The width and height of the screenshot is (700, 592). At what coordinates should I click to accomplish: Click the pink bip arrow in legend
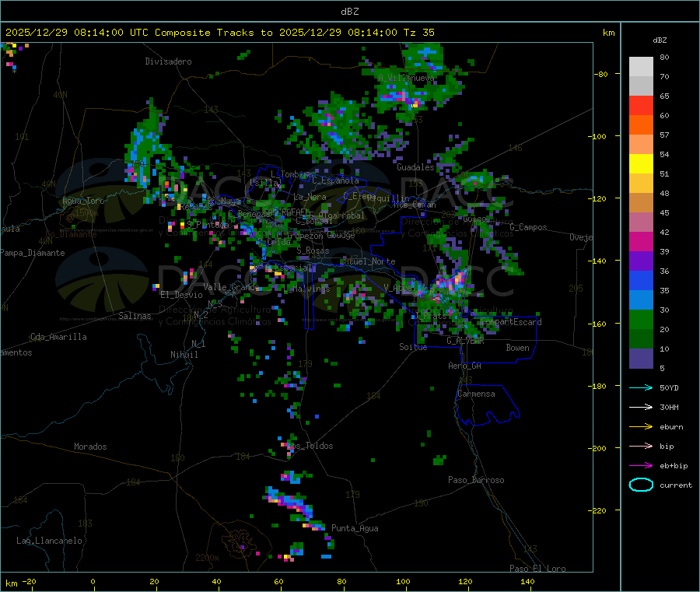pos(641,446)
